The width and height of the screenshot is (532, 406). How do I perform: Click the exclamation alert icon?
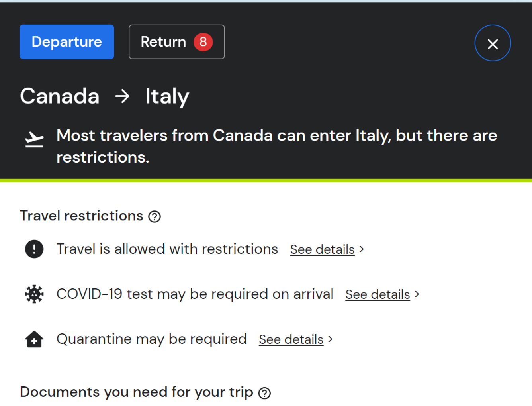tap(34, 249)
